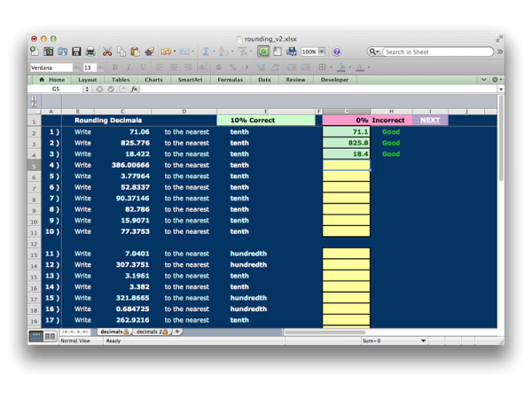Click the Align Left icon

pos(160,67)
